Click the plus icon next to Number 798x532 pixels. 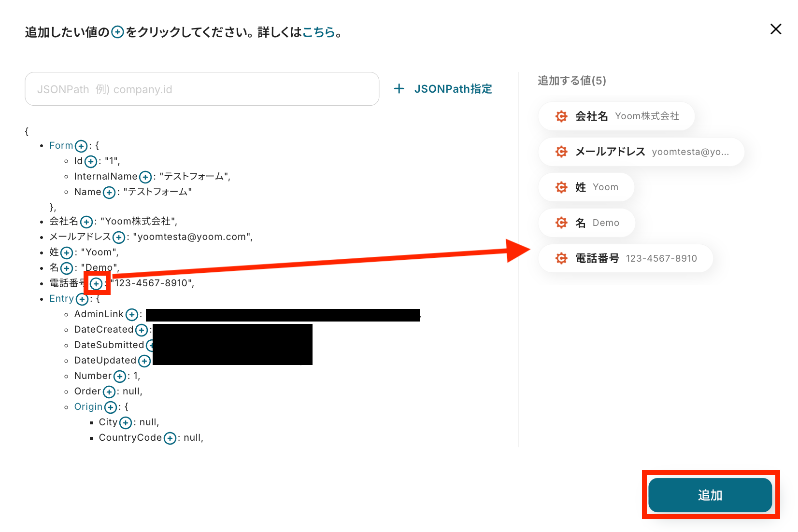120,376
